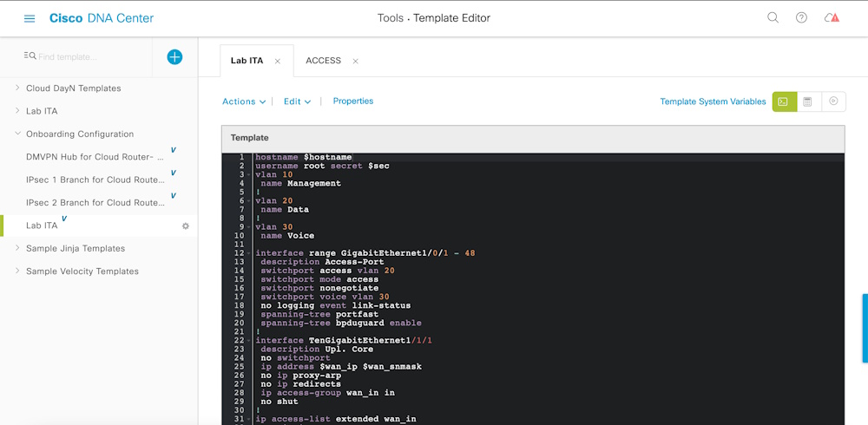Switch to the Lab ITA editor tab

(x=247, y=61)
